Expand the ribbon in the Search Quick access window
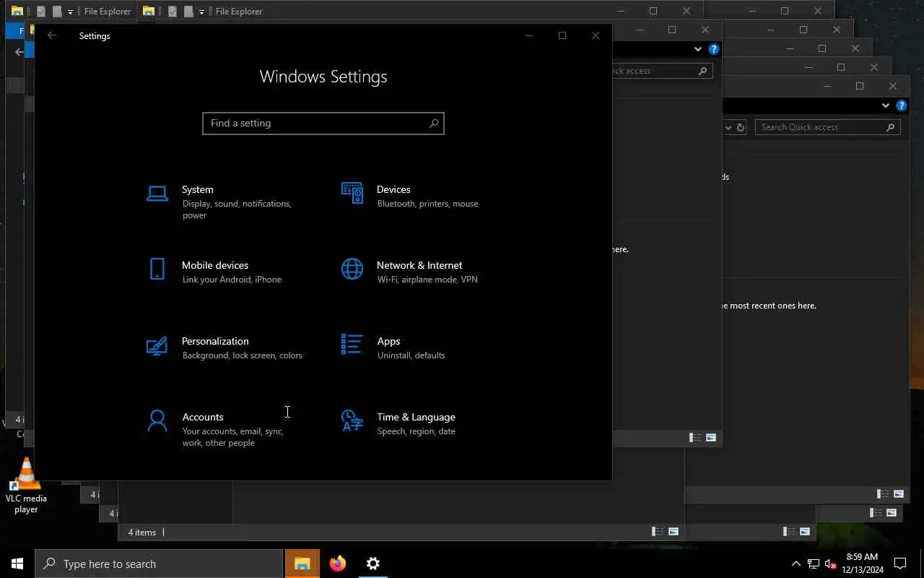 (x=886, y=105)
